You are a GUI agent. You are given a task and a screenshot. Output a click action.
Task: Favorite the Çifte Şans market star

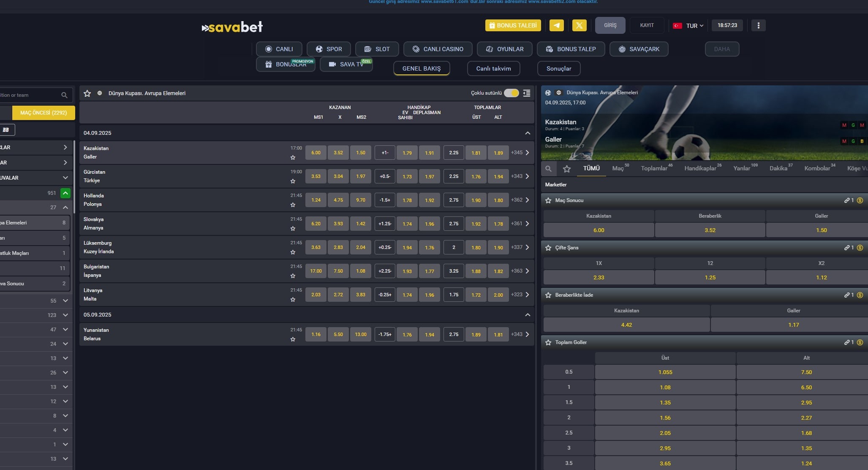click(548, 248)
